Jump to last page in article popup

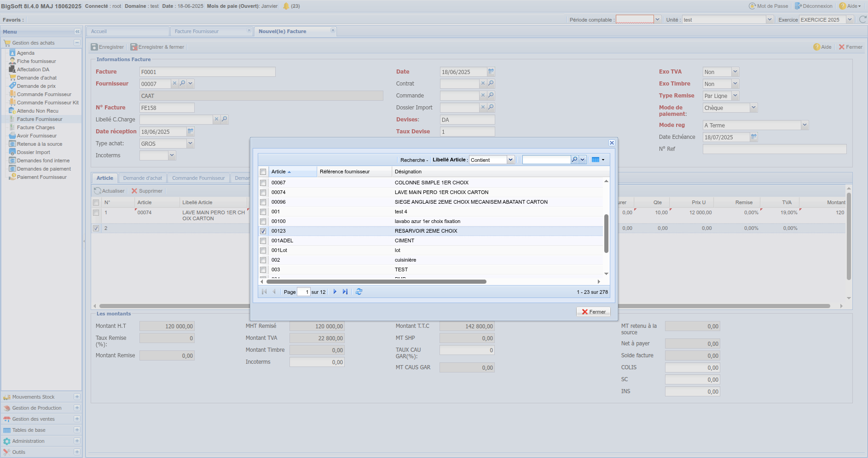(x=345, y=292)
